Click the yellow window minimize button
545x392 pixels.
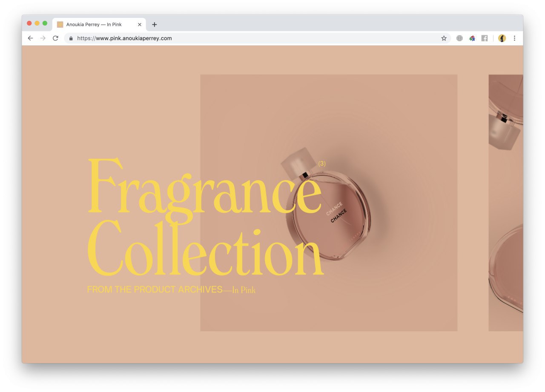coord(37,23)
